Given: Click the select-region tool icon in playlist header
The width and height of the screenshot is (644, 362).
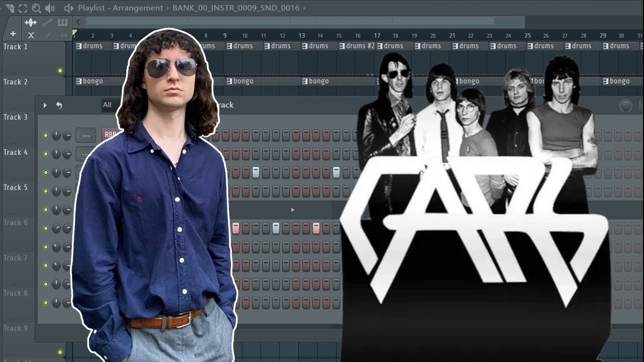Looking at the screenshot, I should point(23,9).
